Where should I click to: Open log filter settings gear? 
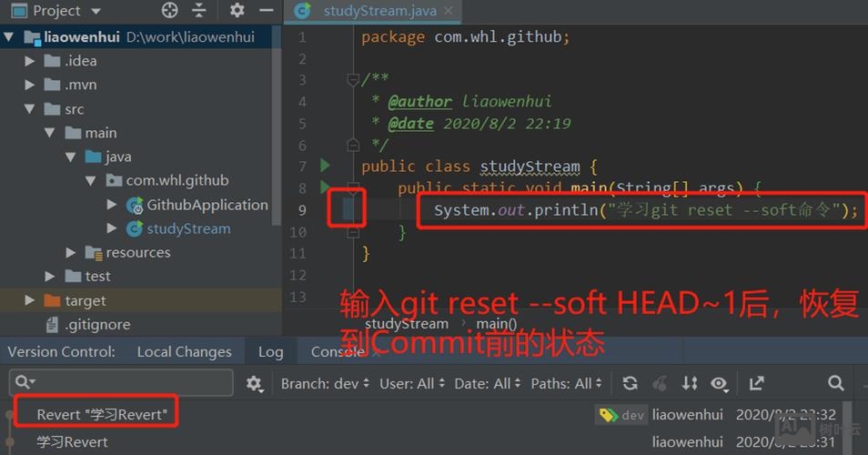(x=254, y=383)
